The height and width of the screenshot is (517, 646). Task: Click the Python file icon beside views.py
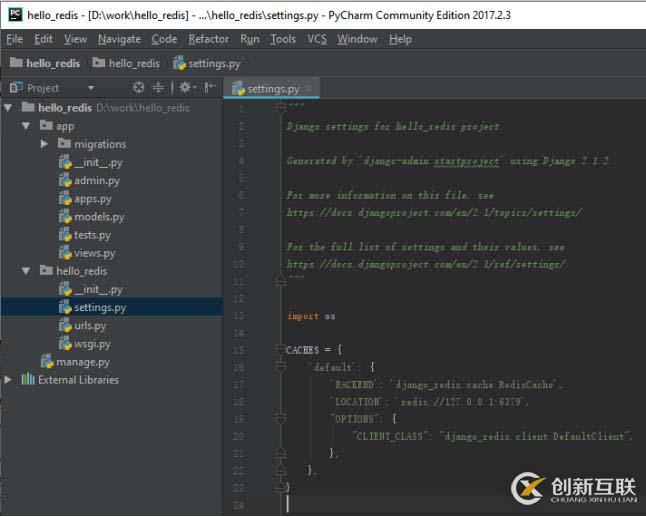65,253
